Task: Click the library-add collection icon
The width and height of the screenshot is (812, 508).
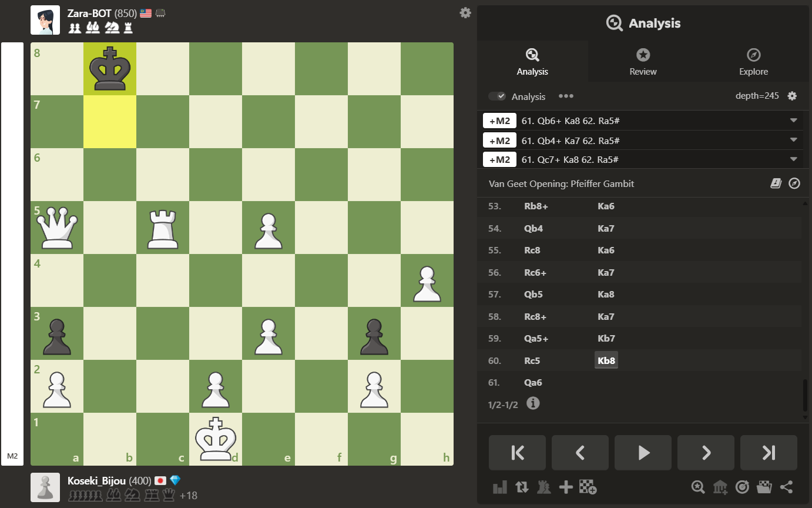Action: tap(720, 487)
